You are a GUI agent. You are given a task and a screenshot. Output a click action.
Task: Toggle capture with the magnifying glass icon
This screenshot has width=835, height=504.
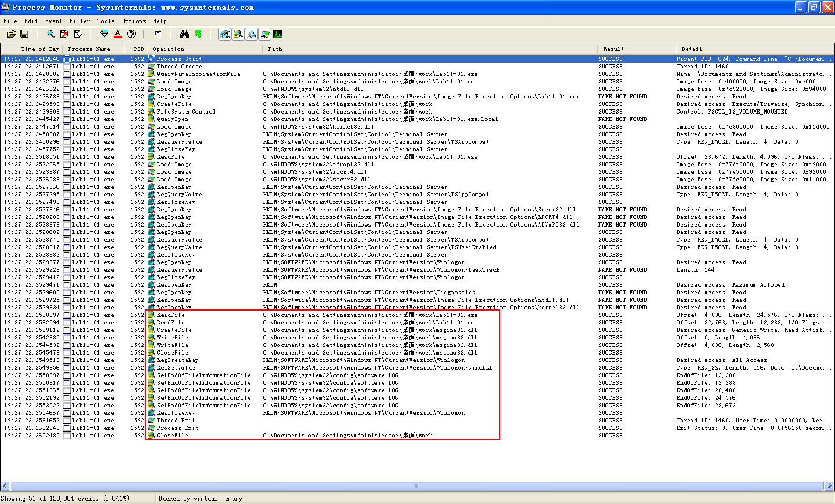pyautogui.click(x=51, y=34)
